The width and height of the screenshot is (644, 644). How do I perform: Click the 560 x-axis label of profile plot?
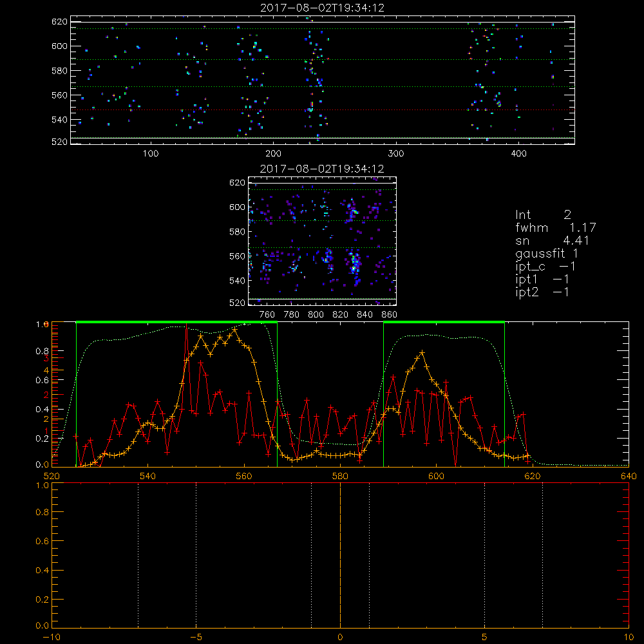click(x=244, y=476)
